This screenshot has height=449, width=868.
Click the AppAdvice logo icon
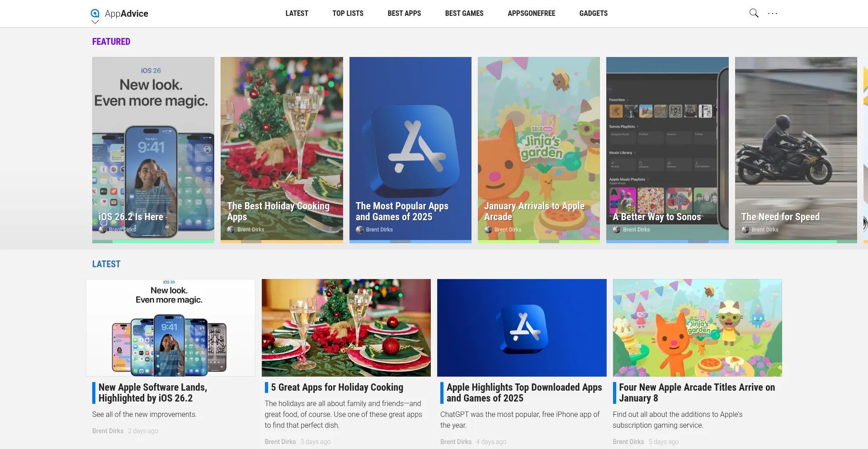(94, 13)
